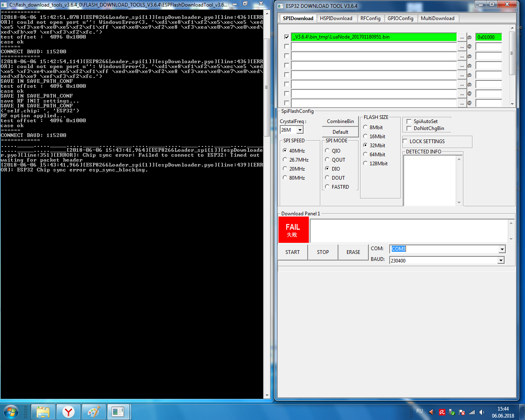
Task: Open the red Avira antivirus tray icon
Action: point(442,412)
